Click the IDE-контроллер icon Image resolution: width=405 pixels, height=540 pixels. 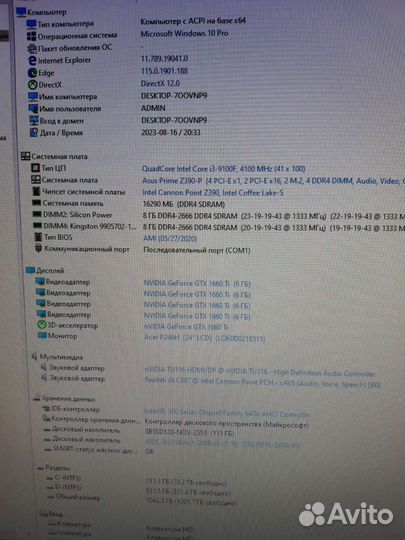point(45,409)
